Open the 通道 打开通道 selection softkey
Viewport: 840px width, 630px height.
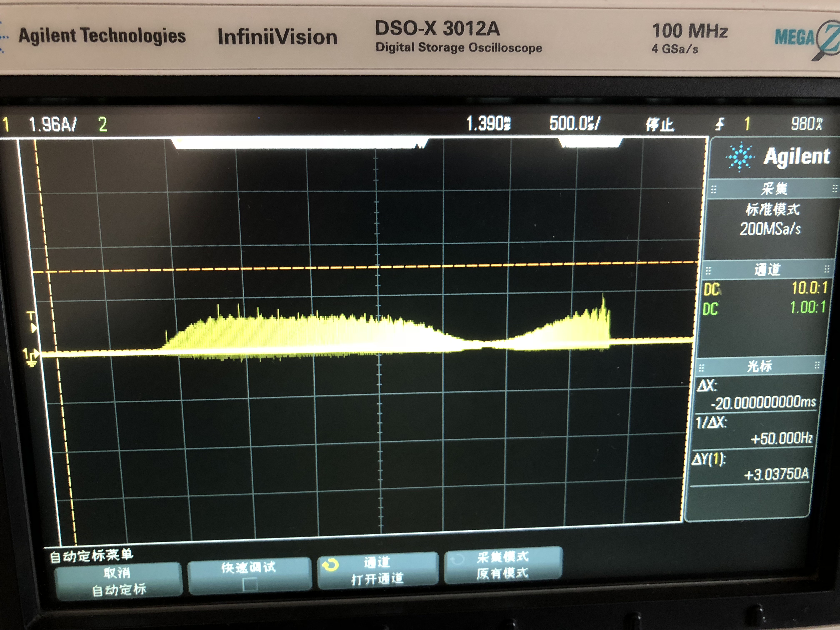(377, 571)
